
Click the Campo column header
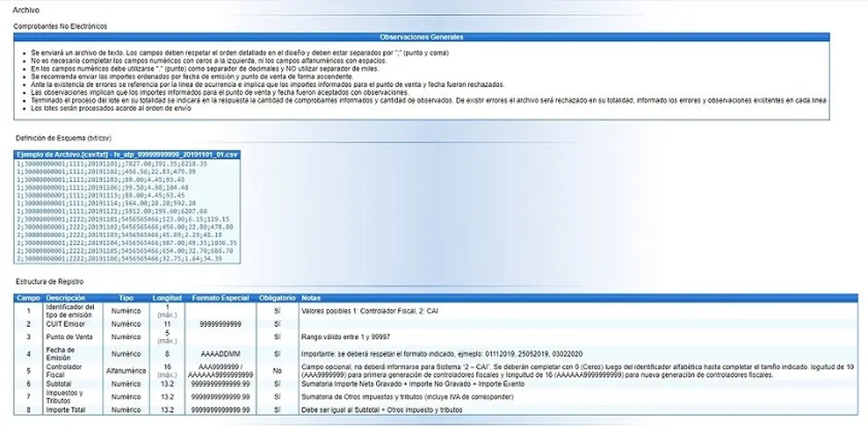(x=28, y=298)
